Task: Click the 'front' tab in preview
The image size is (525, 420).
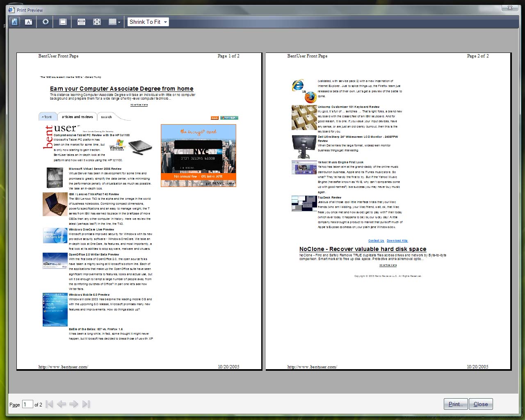Action: 48,117
